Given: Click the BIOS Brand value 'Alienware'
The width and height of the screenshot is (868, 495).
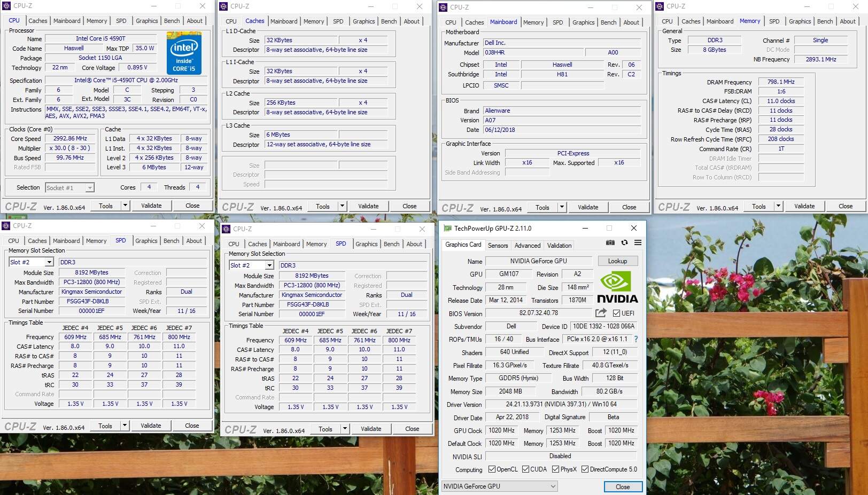Looking at the screenshot, I should tap(562, 111).
